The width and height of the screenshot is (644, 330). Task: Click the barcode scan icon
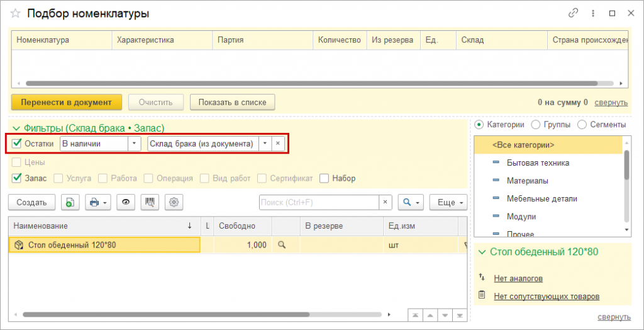click(150, 202)
